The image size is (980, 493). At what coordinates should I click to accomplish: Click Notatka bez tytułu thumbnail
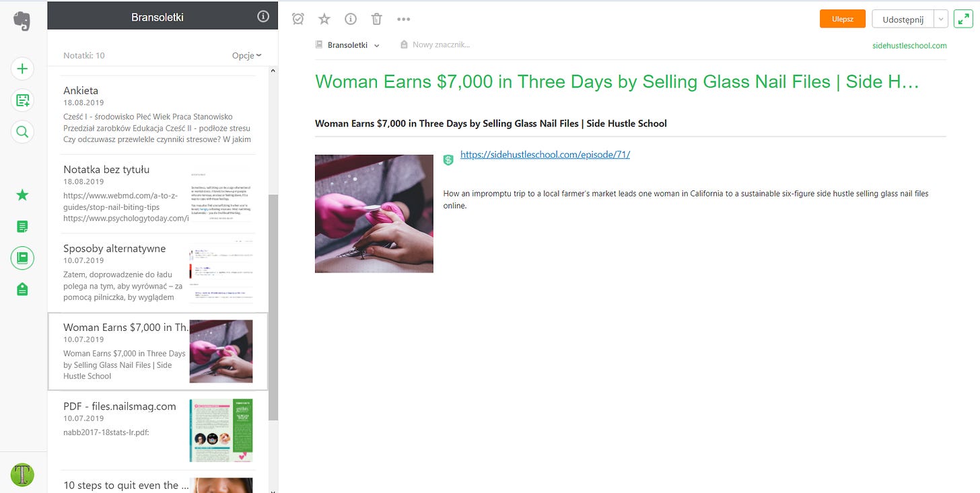tap(221, 194)
